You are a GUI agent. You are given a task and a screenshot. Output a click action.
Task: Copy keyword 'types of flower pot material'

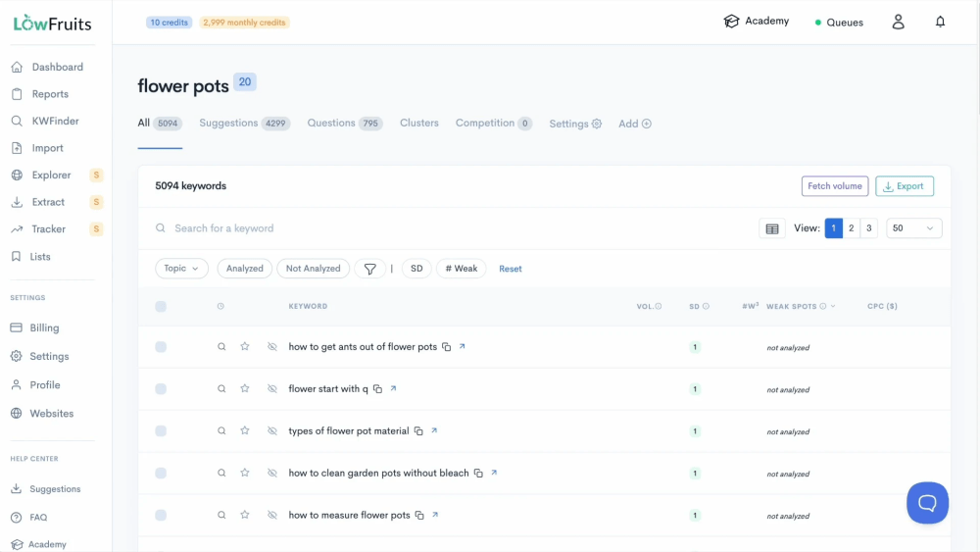point(418,431)
